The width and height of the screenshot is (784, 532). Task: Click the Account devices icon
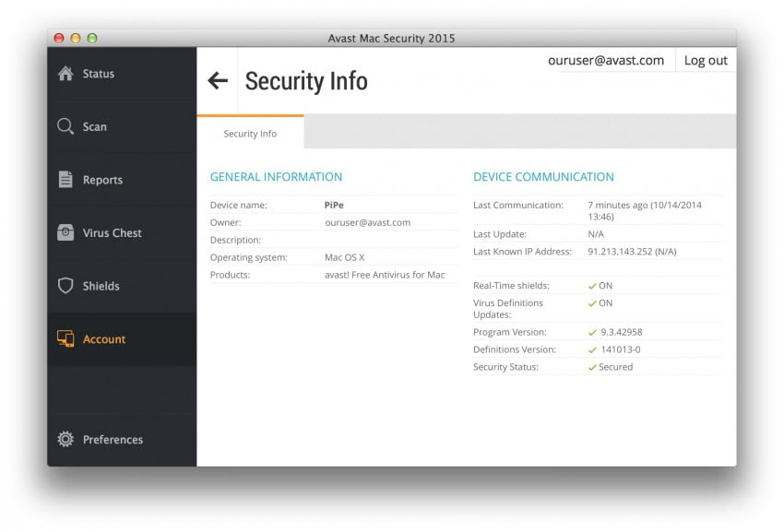point(65,338)
